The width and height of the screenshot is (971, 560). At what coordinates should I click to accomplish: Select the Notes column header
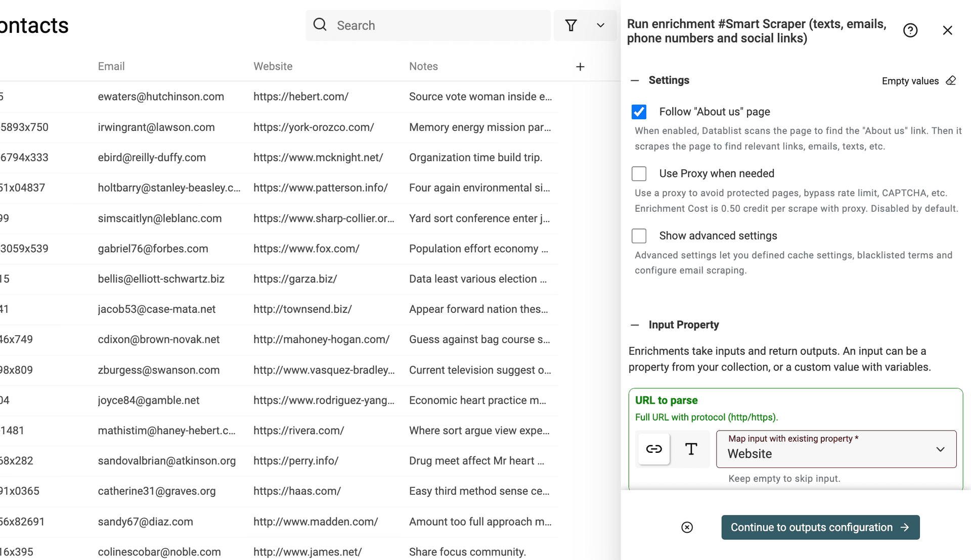click(423, 66)
